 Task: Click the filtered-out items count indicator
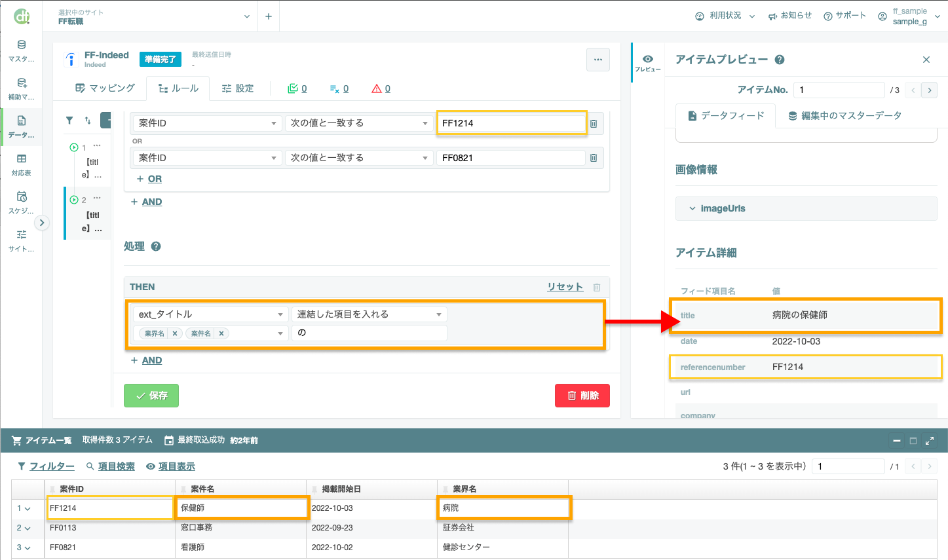pos(339,88)
